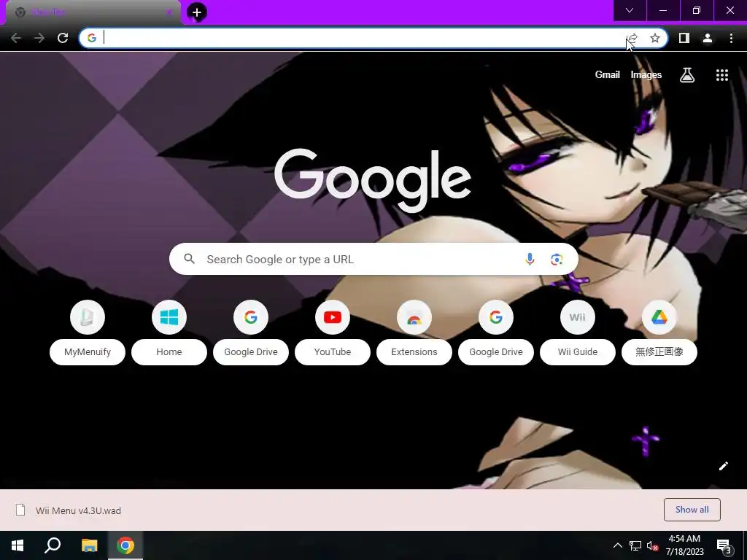The image size is (747, 560).
Task: Toggle the Chrome side panel icon
Action: [684, 38]
